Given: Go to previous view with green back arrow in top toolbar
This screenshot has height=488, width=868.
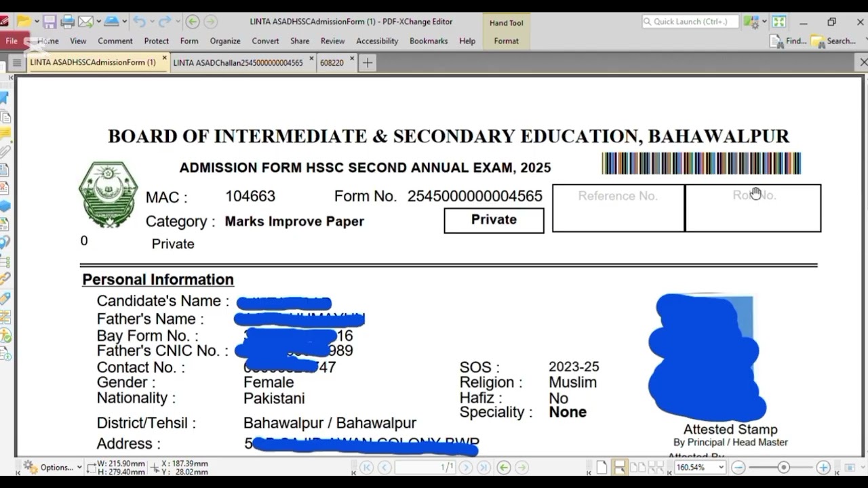Looking at the screenshot, I should (193, 22).
